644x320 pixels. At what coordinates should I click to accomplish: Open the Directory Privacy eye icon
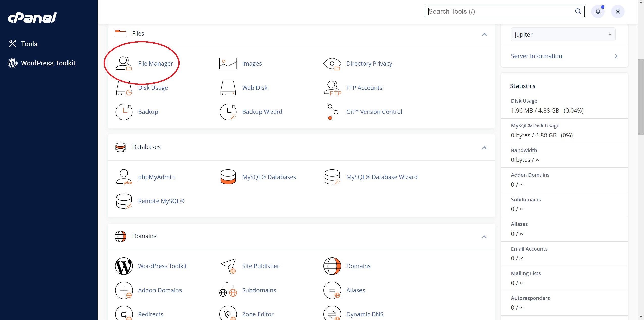pyautogui.click(x=332, y=63)
